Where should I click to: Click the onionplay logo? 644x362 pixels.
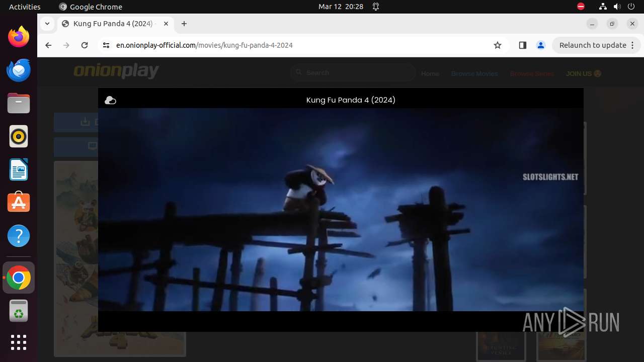(x=116, y=71)
